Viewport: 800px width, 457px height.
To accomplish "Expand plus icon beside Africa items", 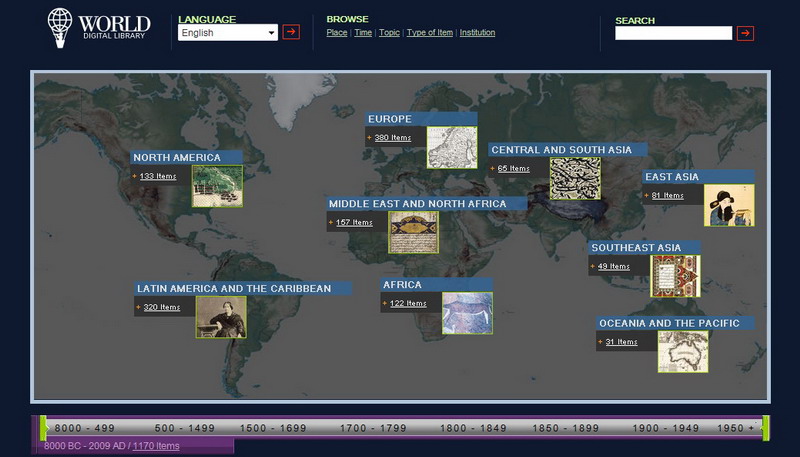I will tap(385, 304).
